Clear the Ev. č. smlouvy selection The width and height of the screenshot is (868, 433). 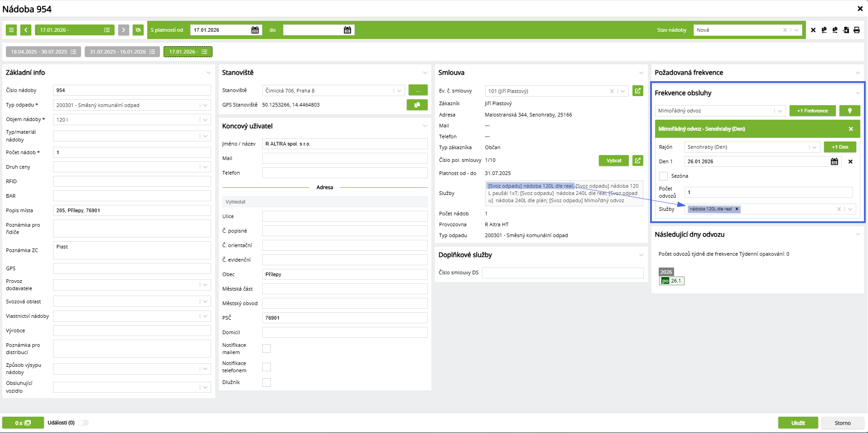tap(612, 91)
